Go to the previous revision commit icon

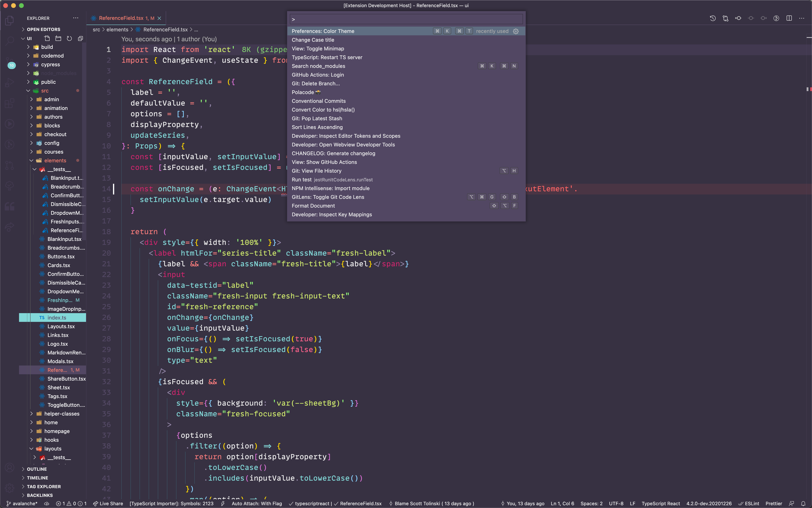point(738,18)
